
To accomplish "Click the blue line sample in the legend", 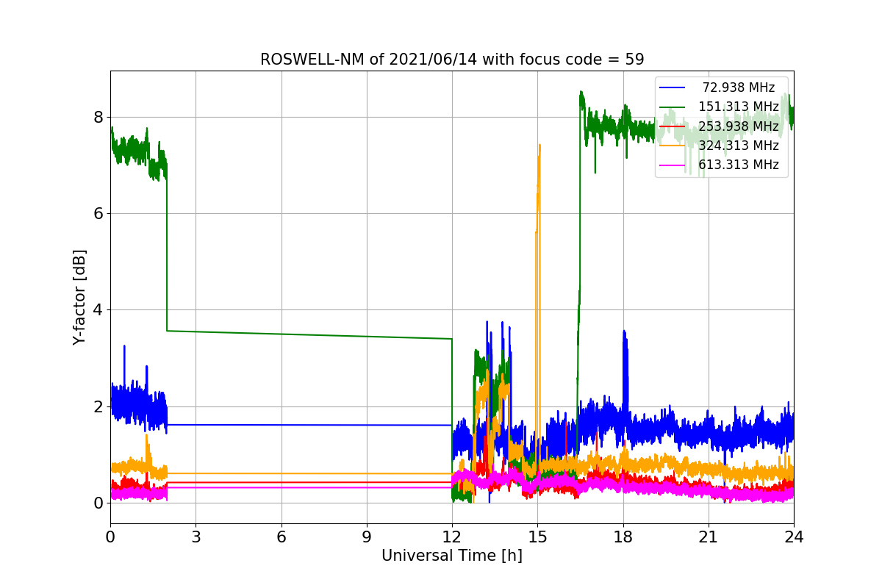I will tap(673, 87).
